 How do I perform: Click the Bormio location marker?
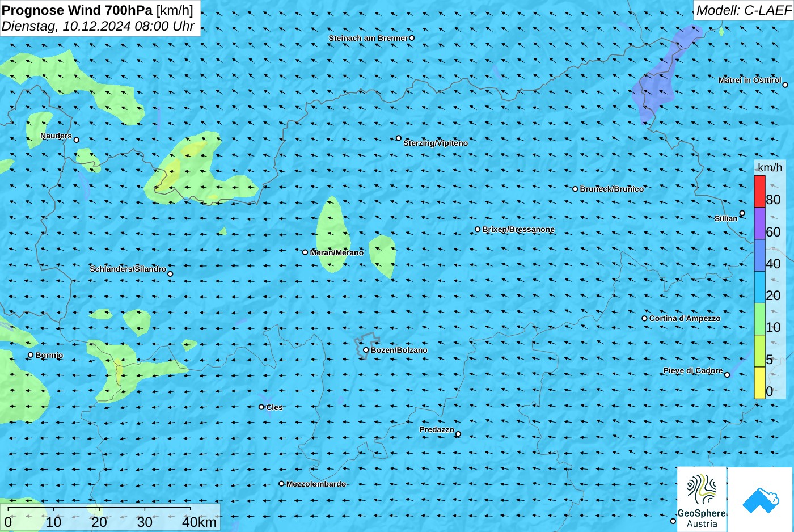pos(31,355)
